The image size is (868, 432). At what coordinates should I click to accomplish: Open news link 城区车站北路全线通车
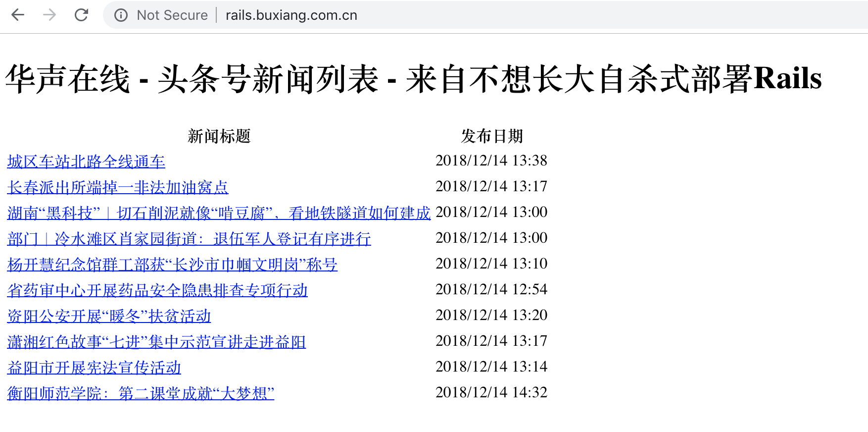coord(86,162)
